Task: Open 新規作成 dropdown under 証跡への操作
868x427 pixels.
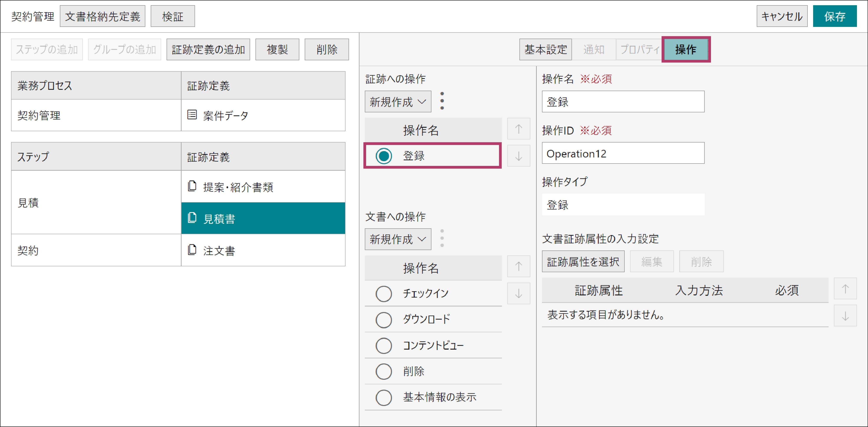Action: coord(398,101)
